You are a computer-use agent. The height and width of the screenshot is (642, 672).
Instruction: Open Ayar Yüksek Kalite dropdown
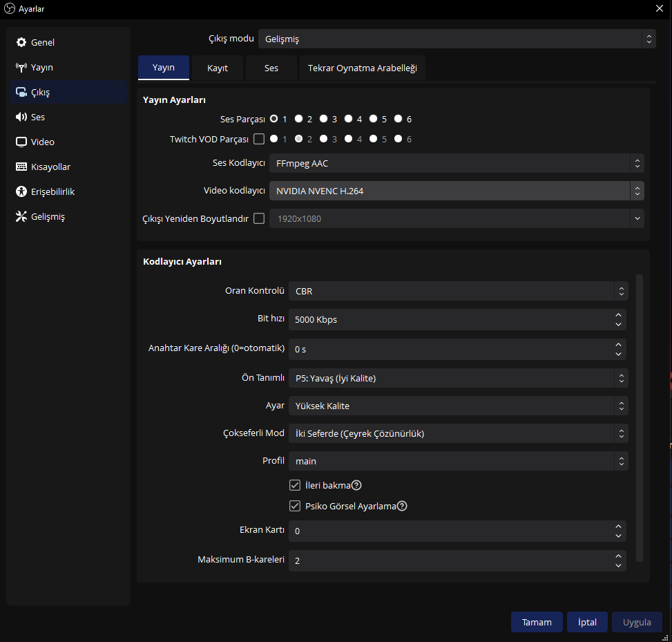tap(458, 406)
